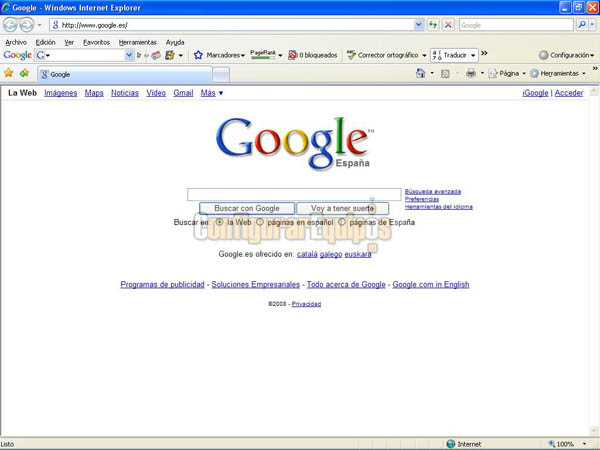Click the Traducir toolbar button

pyautogui.click(x=449, y=55)
